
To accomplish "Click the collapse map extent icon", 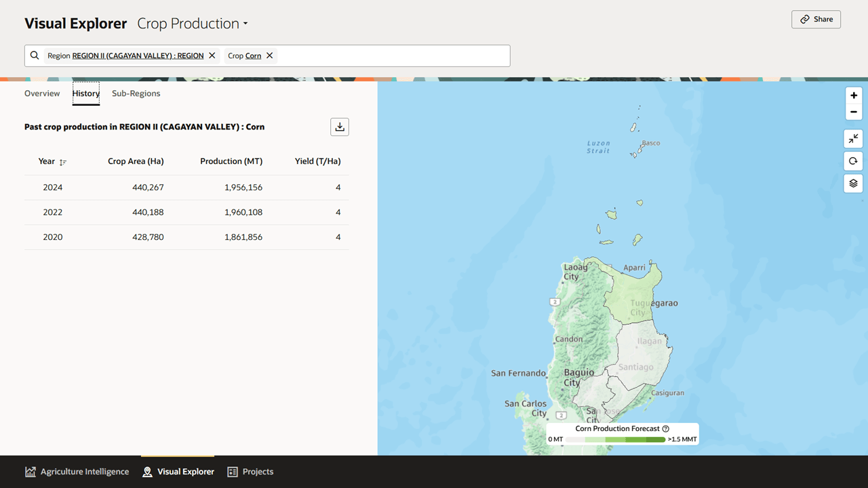I will [x=853, y=138].
